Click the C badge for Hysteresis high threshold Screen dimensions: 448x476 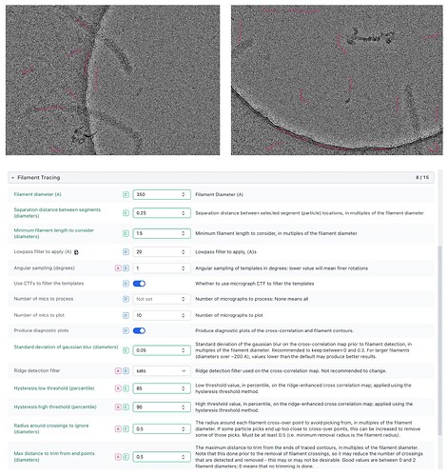point(126,407)
